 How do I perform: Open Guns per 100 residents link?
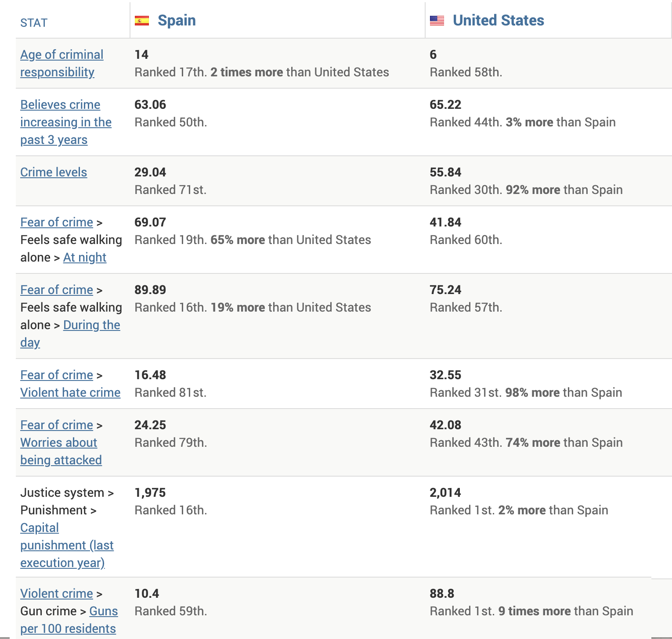click(x=69, y=620)
